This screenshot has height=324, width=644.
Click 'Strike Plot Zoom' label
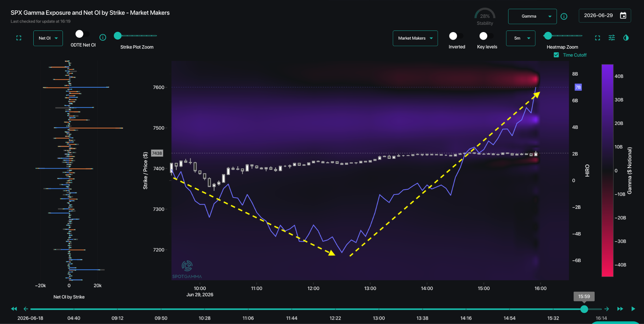point(137,47)
